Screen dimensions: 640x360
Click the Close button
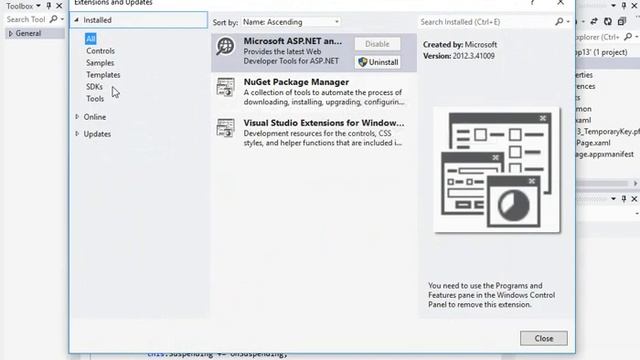(544, 338)
